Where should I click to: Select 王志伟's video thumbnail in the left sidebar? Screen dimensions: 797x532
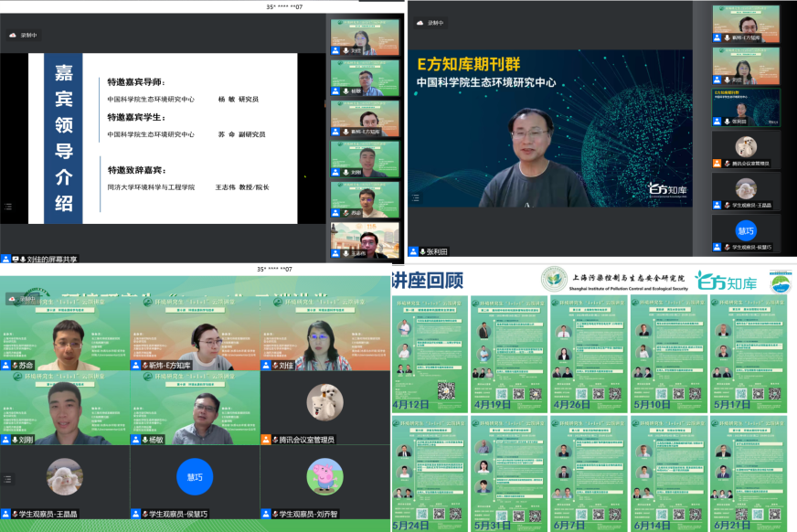tap(364, 239)
